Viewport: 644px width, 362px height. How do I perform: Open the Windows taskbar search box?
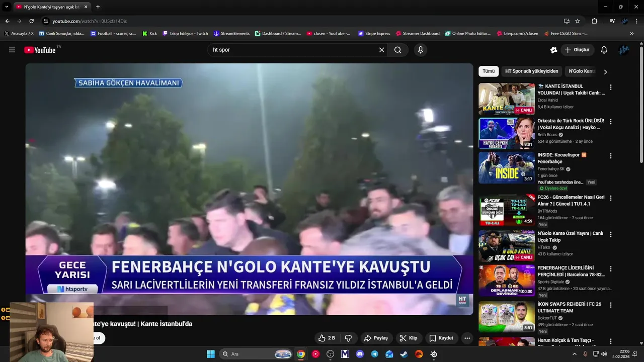[257, 354]
